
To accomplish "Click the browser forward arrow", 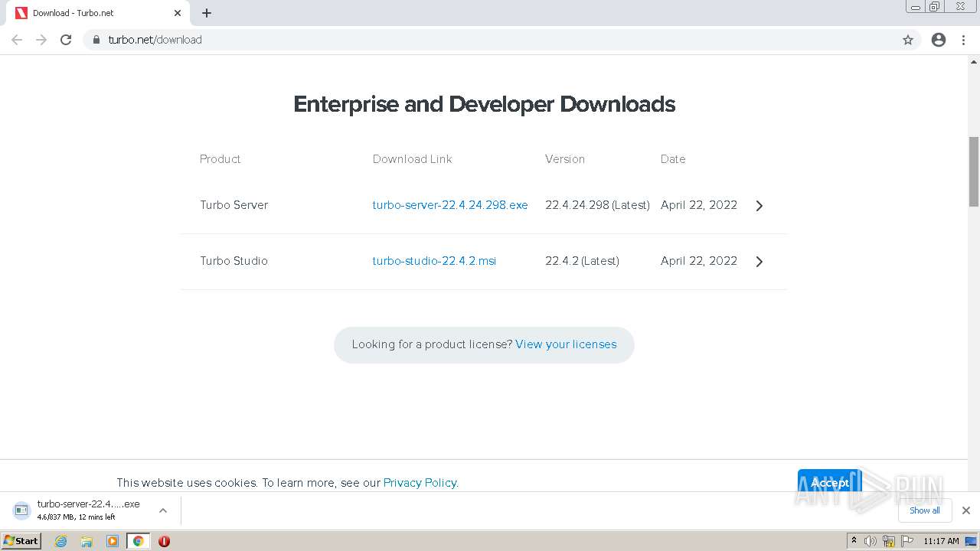I will (41, 40).
